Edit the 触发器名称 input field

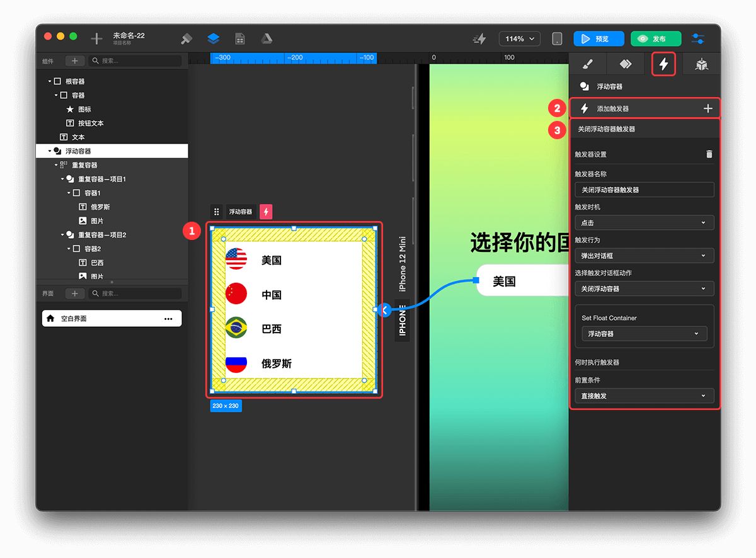pos(644,190)
